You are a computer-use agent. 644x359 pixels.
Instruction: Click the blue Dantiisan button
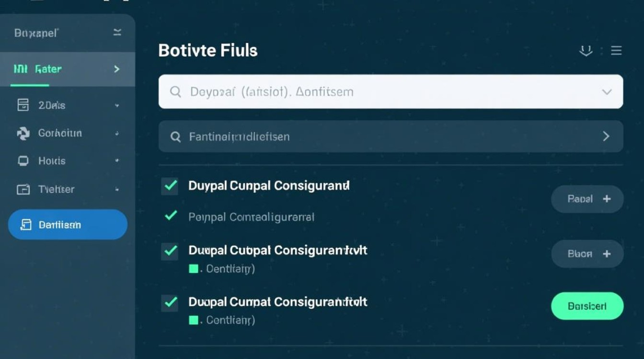point(68,224)
